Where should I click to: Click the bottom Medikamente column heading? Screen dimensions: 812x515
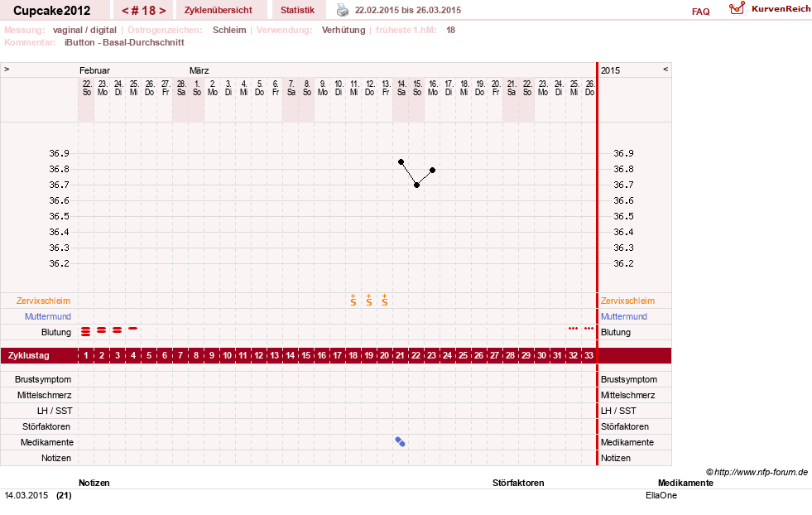685,483
